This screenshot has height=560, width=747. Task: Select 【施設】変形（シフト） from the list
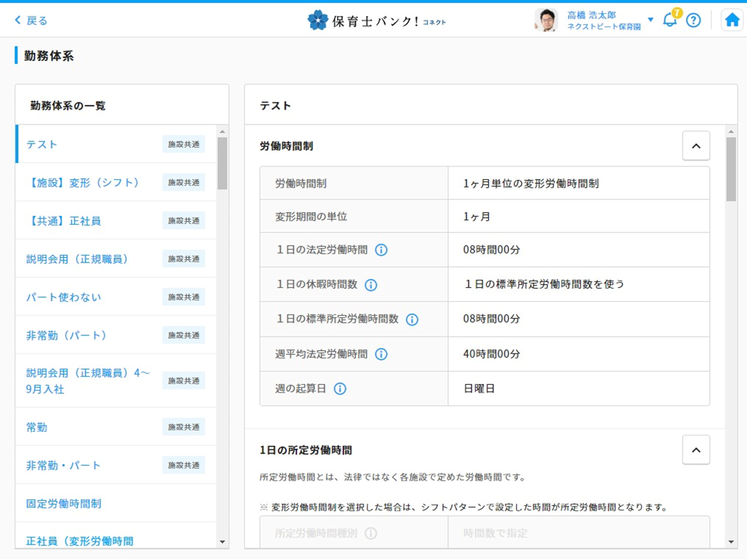(x=83, y=183)
